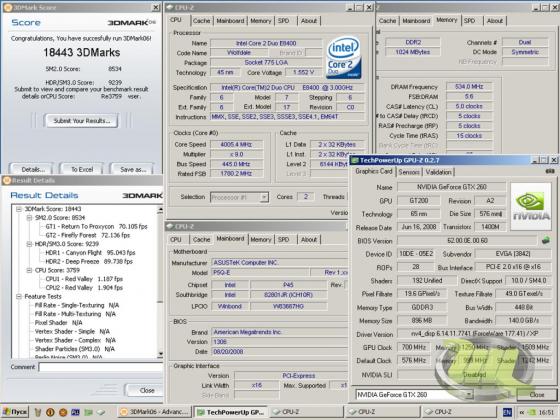Image resolution: width=560 pixels, height=420 pixels.
Task: Open the CPU tab in the Mainboard CPU-Z window
Action: tap(176, 240)
